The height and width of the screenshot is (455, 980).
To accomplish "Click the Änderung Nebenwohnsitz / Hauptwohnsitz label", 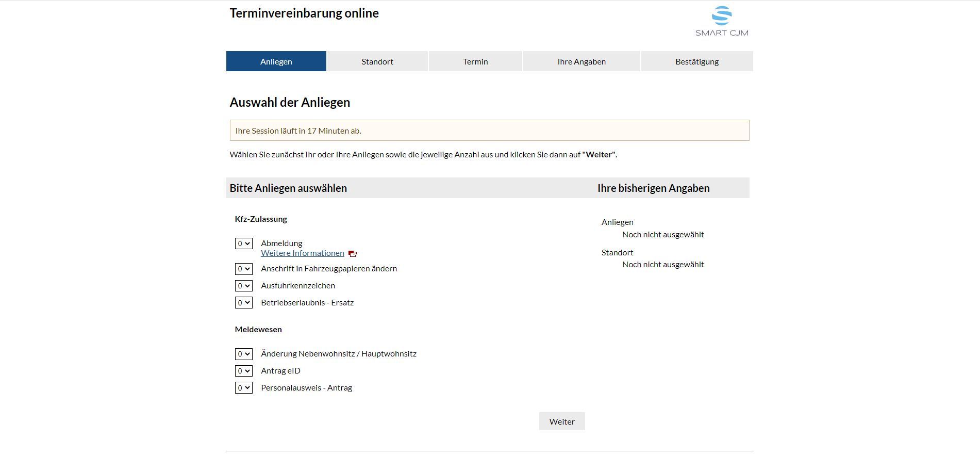I will pyautogui.click(x=339, y=354).
